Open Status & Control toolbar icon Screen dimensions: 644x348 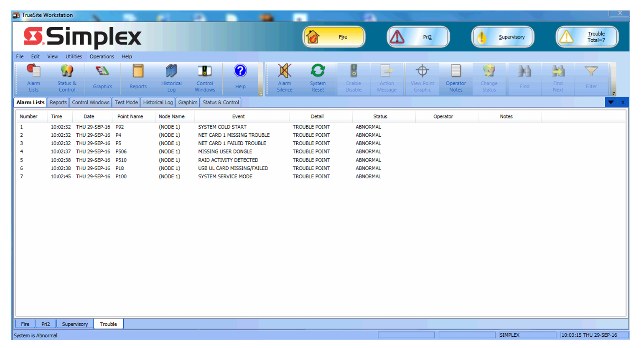point(67,78)
